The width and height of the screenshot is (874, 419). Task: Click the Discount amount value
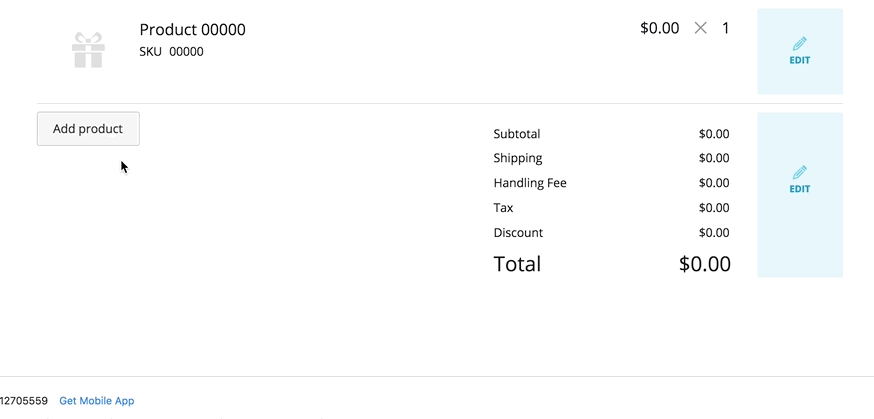(714, 233)
